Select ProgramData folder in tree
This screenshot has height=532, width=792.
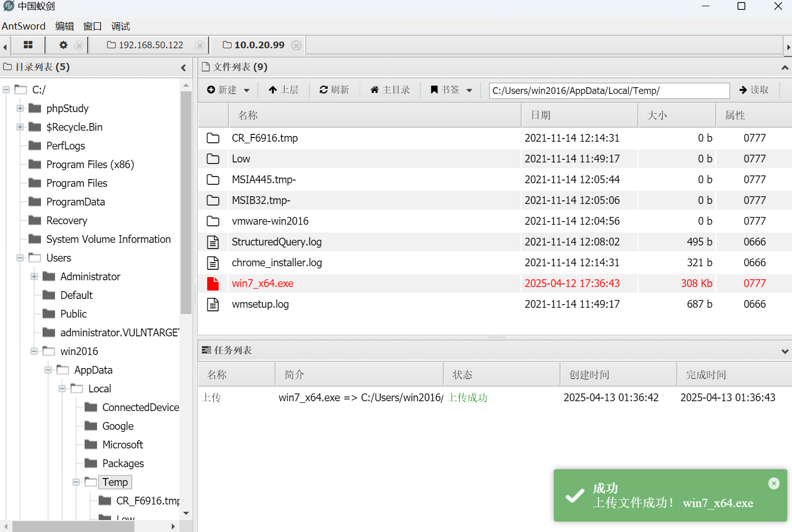pos(76,202)
